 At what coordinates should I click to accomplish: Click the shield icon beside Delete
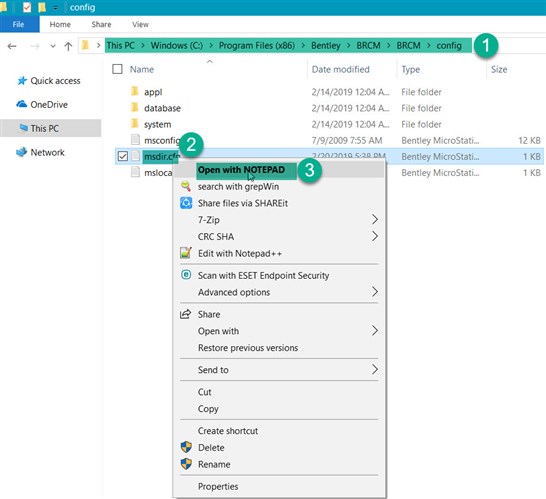tap(186, 447)
